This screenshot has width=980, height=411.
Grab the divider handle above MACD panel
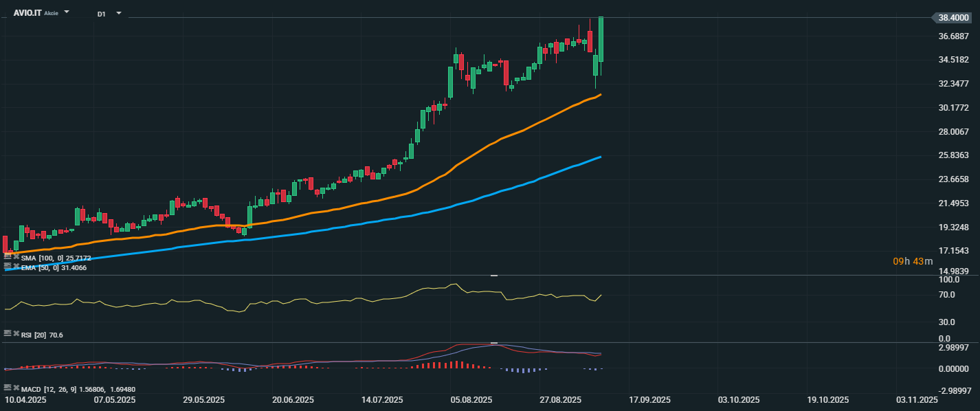[493, 342]
